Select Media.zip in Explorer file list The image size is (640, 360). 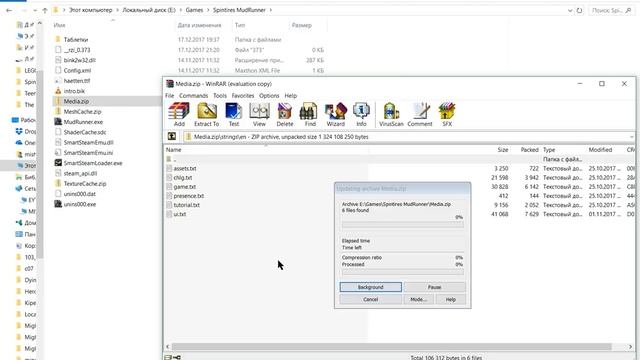(x=76, y=101)
